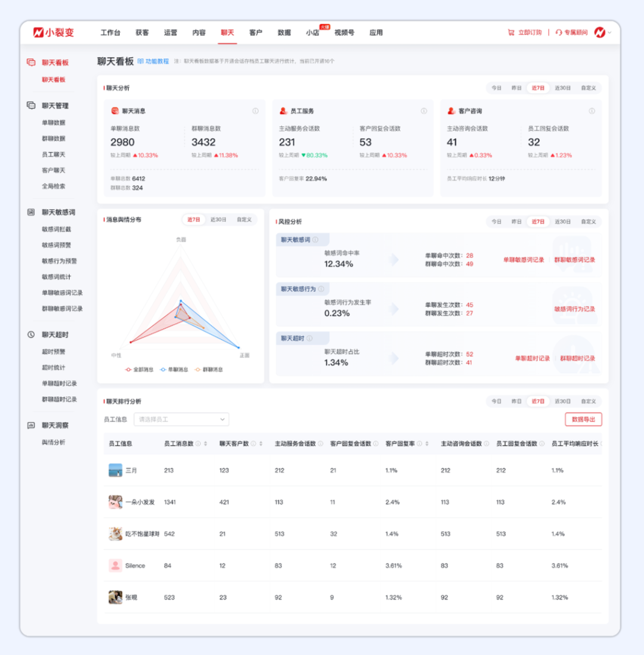Click the 三月 employee avatar thumbnail

coord(115,470)
